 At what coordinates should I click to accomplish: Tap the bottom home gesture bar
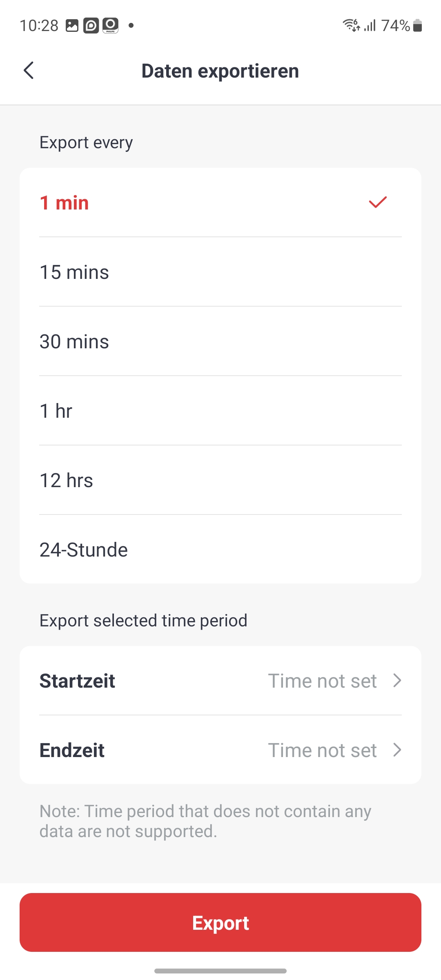[220, 971]
